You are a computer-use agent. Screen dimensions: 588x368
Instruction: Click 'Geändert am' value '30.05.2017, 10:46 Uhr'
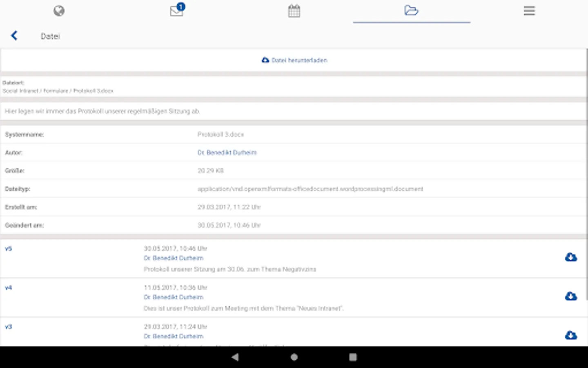click(229, 225)
